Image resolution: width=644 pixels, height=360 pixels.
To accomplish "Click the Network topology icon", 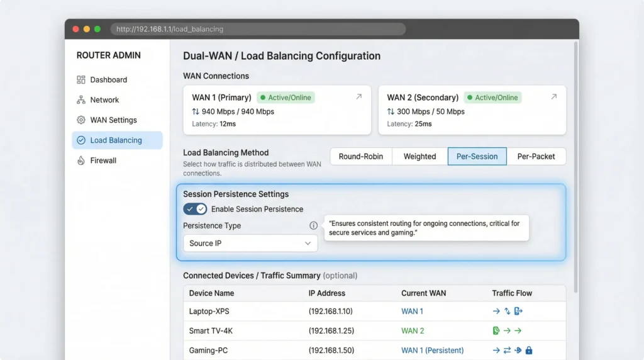I will [81, 100].
